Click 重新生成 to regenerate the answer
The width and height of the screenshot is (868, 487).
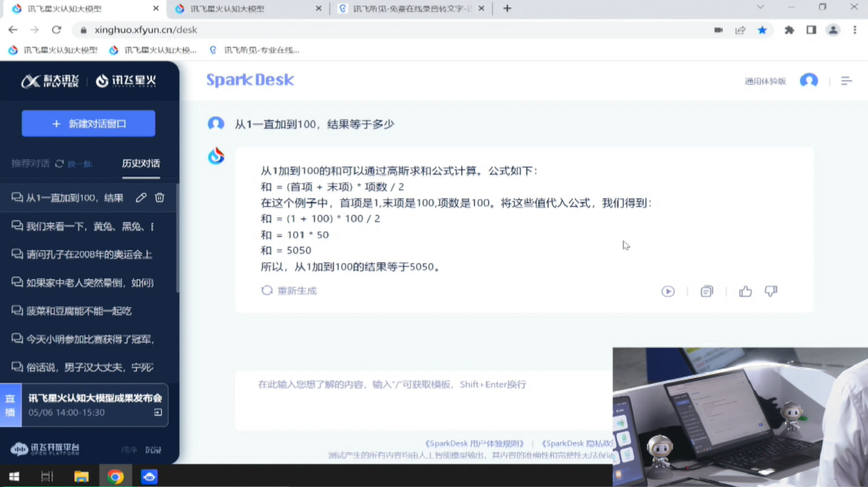[x=289, y=291]
